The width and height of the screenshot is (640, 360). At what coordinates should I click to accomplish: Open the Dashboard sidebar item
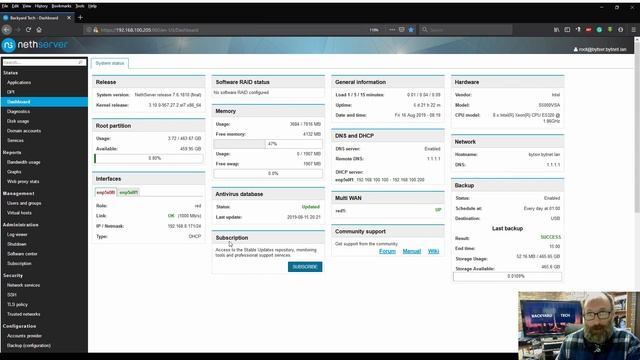(x=44, y=102)
